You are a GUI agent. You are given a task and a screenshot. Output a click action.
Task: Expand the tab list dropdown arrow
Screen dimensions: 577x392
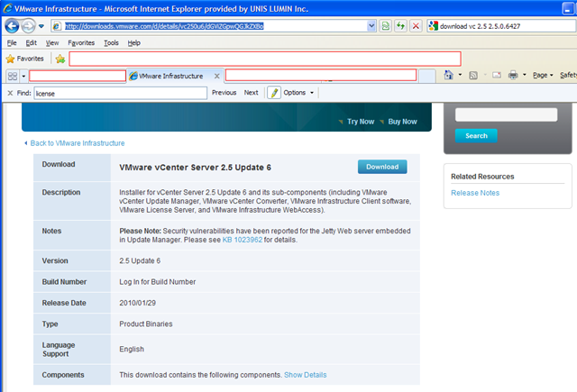[x=23, y=76]
